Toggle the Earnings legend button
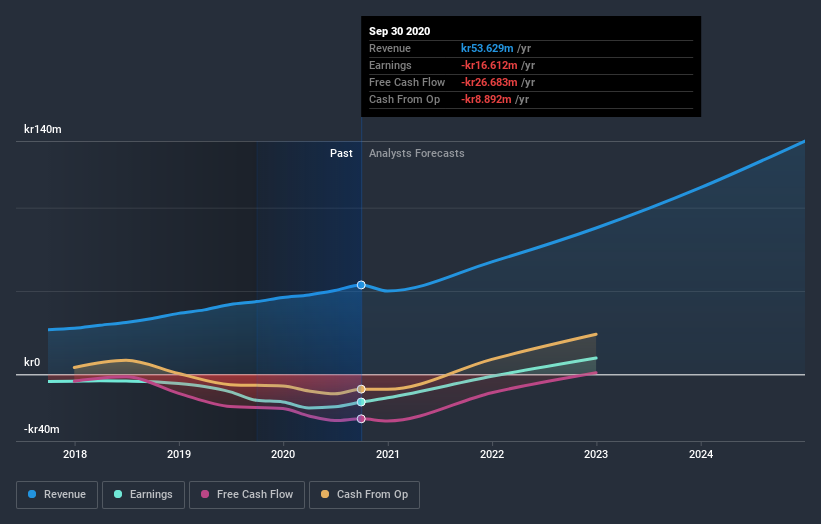Screen dimensions: 821x524 [x=143, y=495]
